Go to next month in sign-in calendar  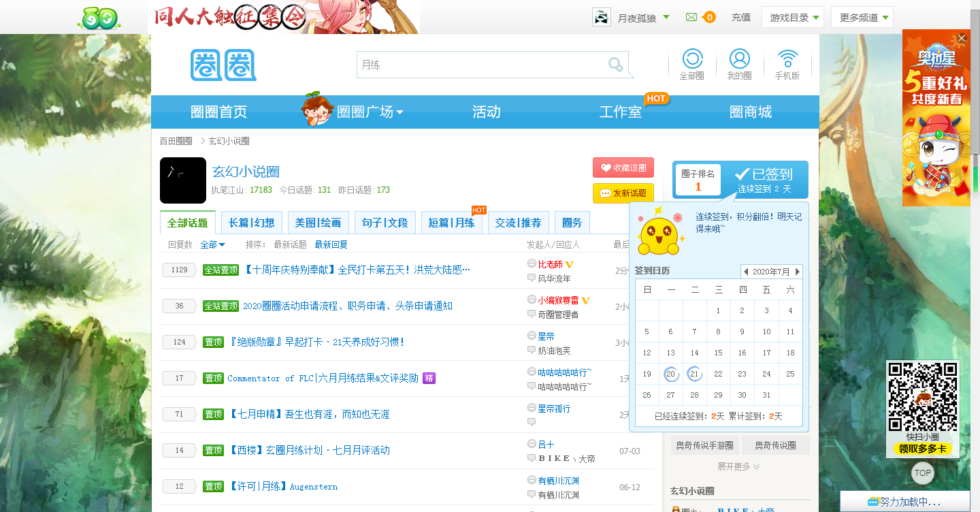tap(798, 272)
